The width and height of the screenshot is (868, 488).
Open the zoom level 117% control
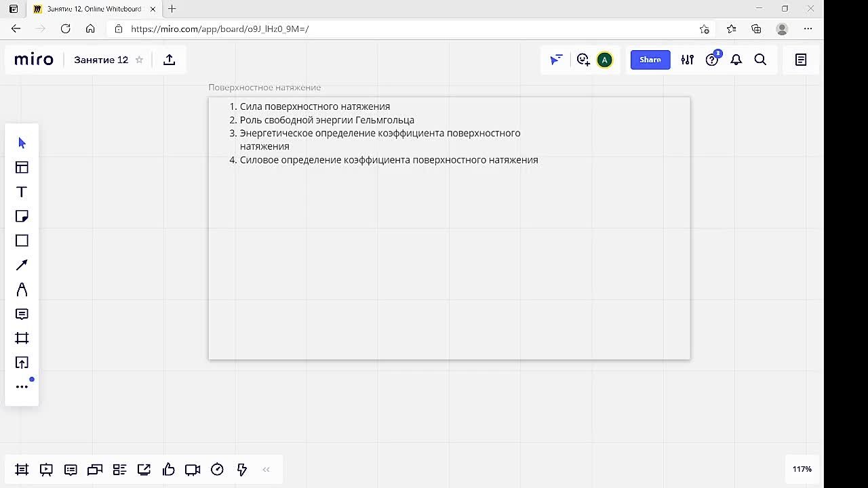(802, 469)
